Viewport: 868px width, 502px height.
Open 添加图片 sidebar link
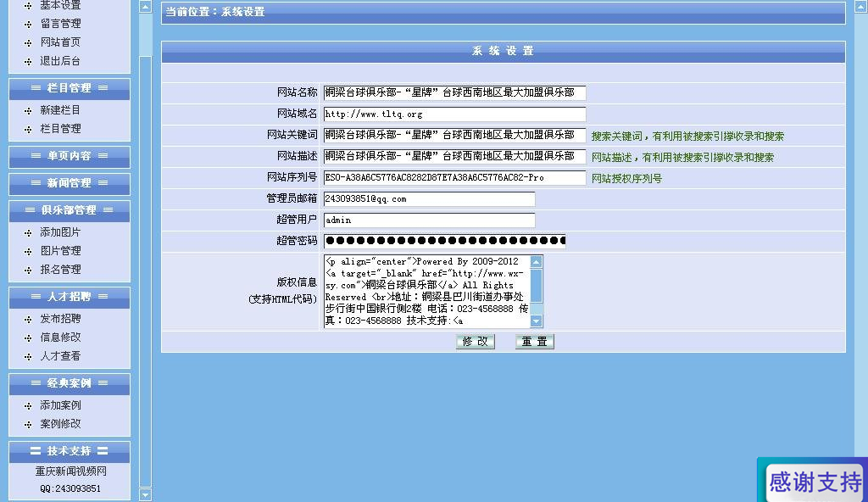(x=60, y=232)
